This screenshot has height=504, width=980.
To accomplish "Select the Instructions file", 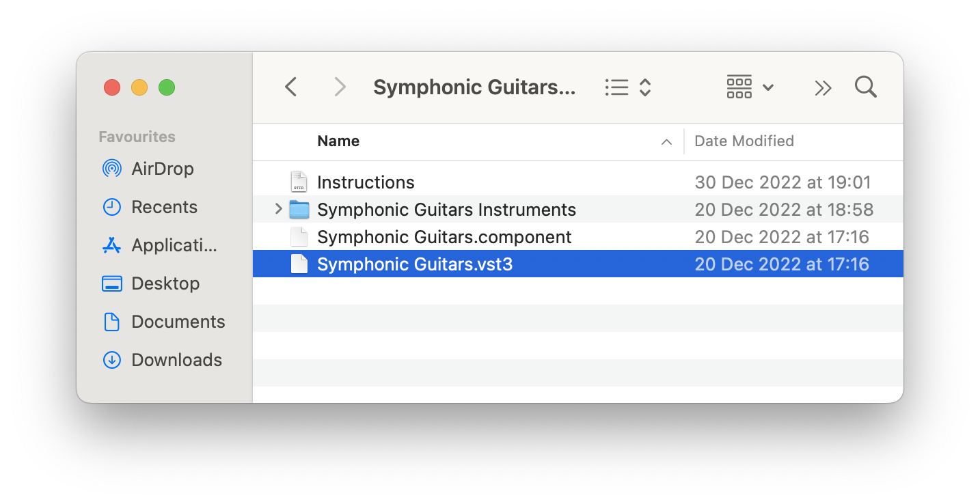I will [x=366, y=182].
